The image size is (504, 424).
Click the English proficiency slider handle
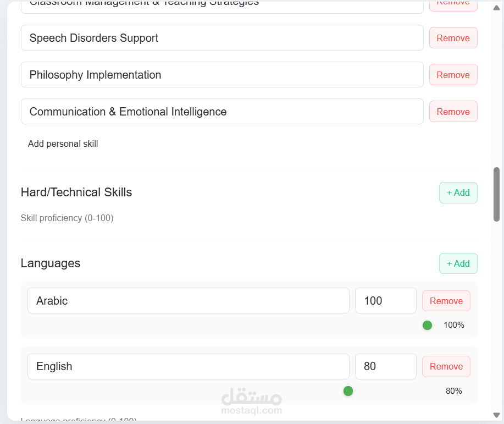pos(348,391)
